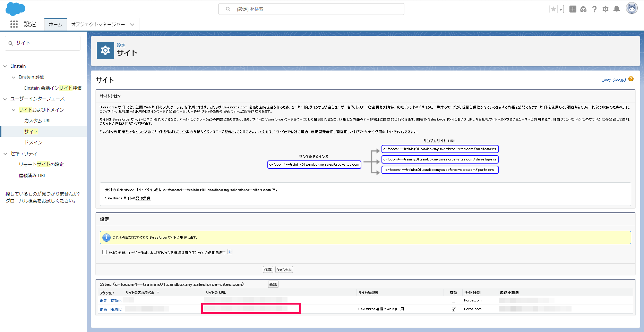
Task: Open the setup gear icon in header
Action: [x=606, y=9]
